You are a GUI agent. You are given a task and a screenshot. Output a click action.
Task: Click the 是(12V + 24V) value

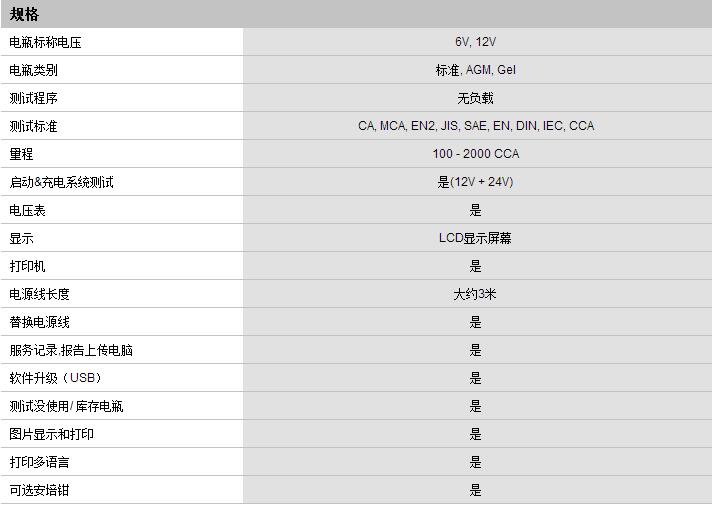[475, 182]
